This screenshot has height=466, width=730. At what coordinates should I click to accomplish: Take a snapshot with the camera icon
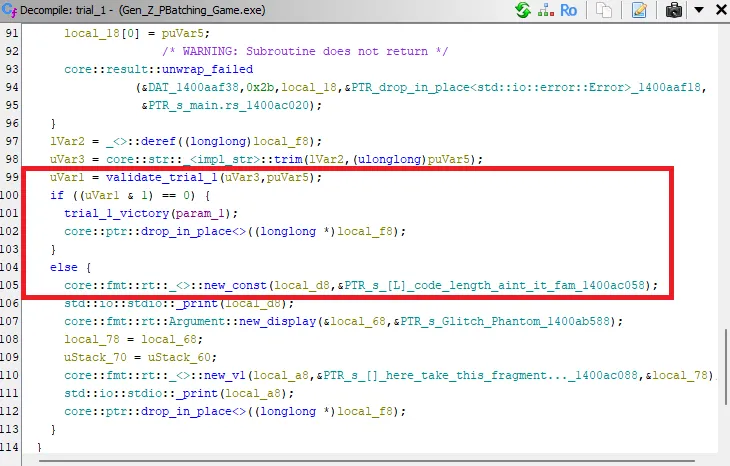pyautogui.click(x=674, y=10)
